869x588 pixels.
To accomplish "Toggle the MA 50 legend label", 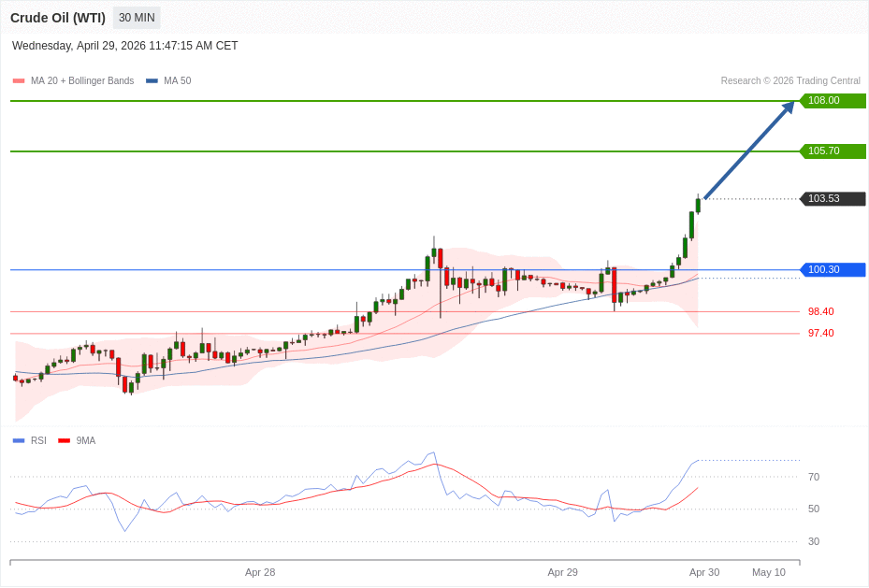I will coord(177,81).
